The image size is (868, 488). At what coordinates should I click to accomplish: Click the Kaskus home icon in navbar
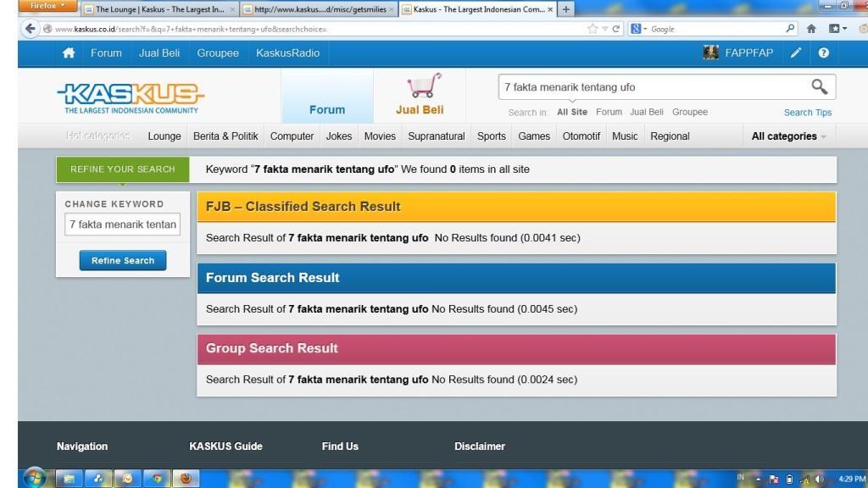tap(69, 53)
